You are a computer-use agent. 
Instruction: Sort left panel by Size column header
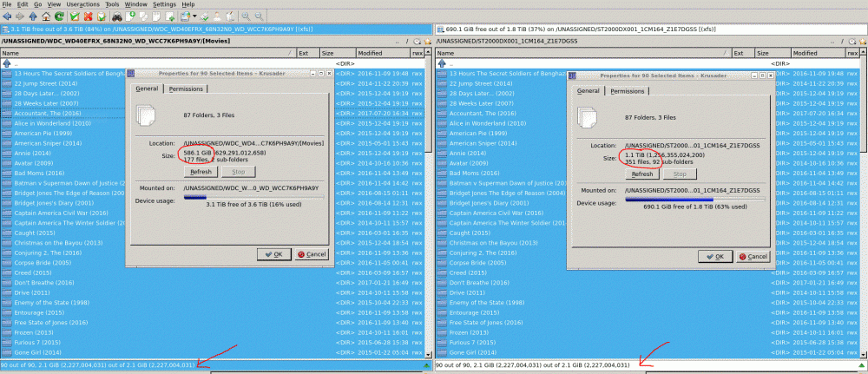339,53
